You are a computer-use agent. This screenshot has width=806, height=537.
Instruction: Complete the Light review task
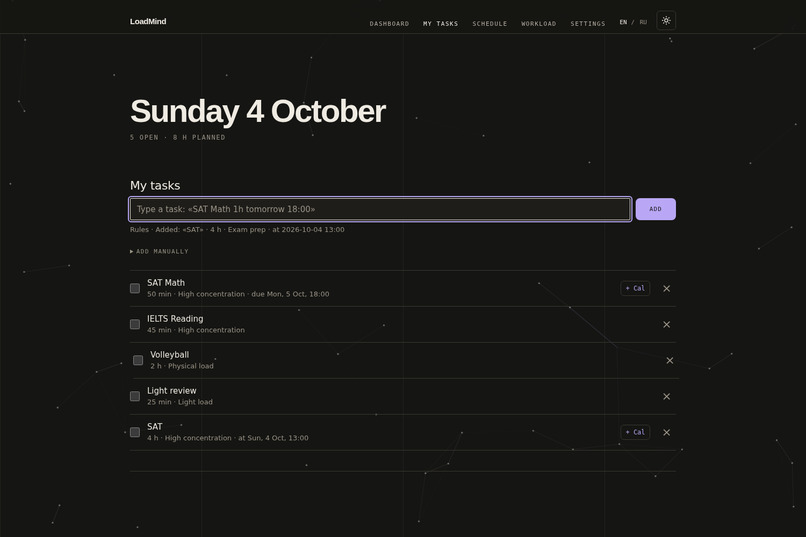coord(135,396)
